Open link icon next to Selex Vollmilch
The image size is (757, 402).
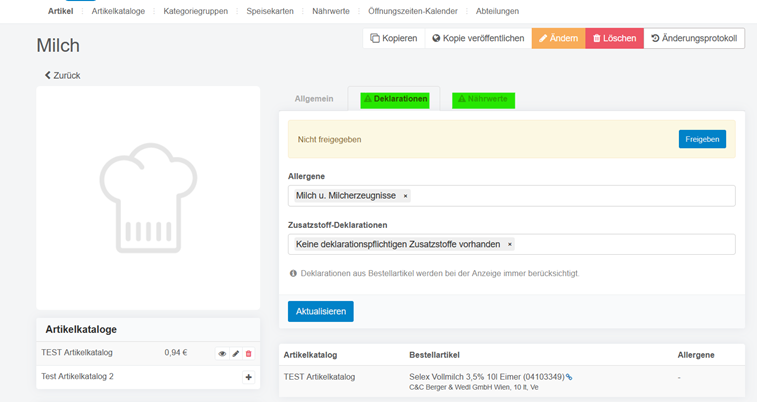click(569, 377)
